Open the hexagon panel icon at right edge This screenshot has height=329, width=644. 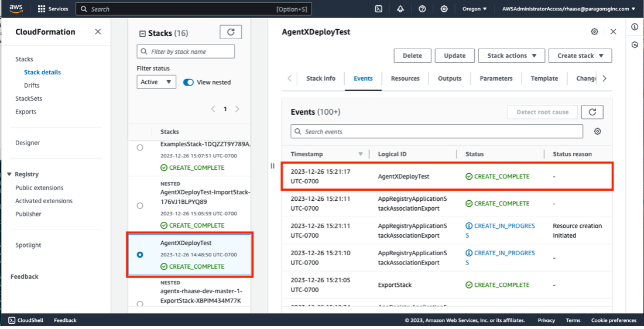[x=635, y=44]
